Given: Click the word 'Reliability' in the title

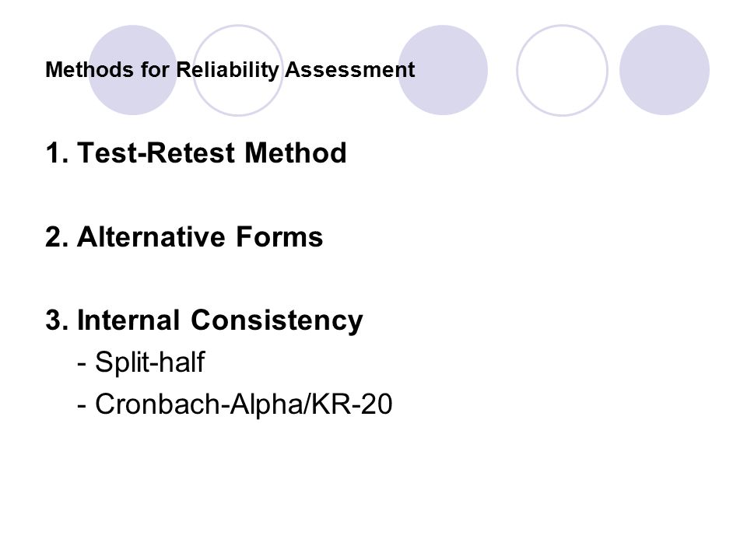Looking at the screenshot, I should 227,70.
